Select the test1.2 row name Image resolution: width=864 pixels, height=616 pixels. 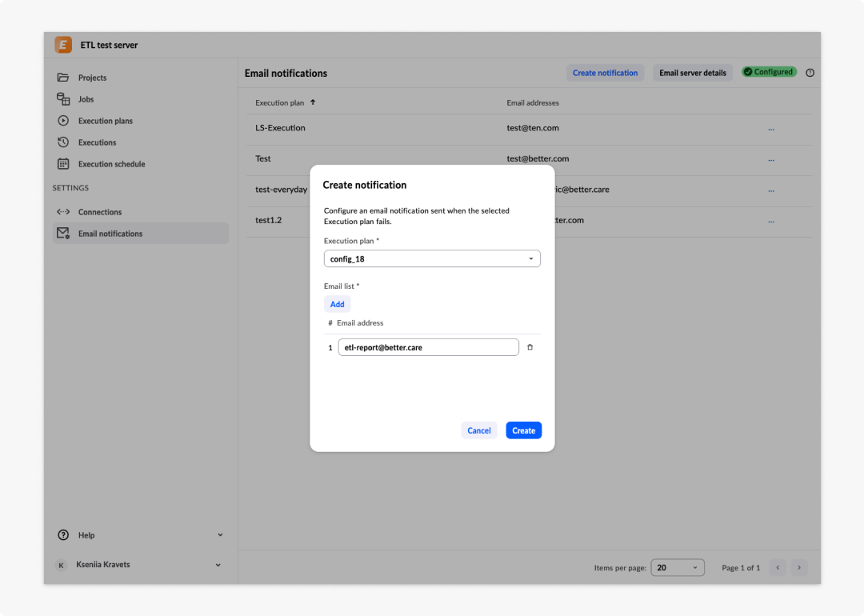tap(268, 220)
